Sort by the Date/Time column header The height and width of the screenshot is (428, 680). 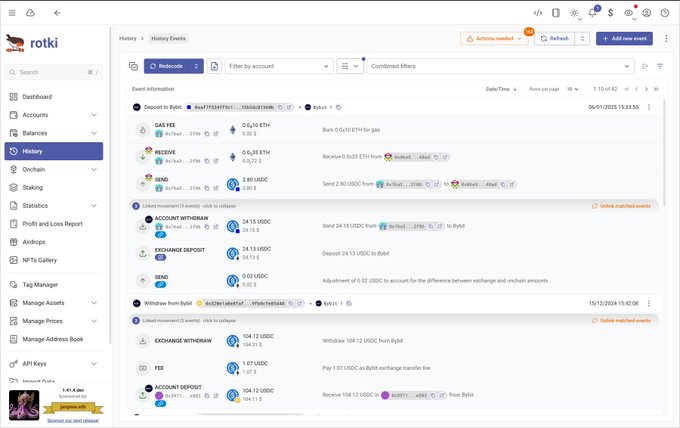[x=501, y=89]
